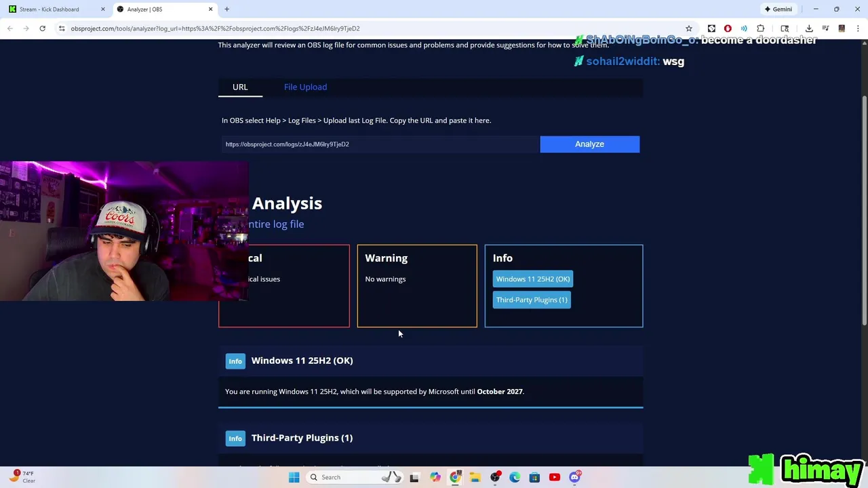868x488 pixels.
Task: Go back to the previous page
Action: pos(9,28)
